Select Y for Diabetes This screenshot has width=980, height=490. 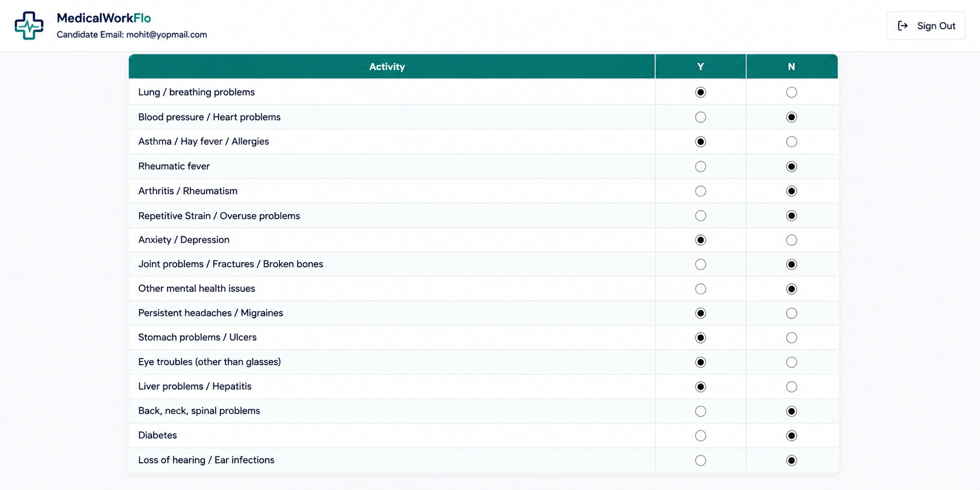pos(700,436)
